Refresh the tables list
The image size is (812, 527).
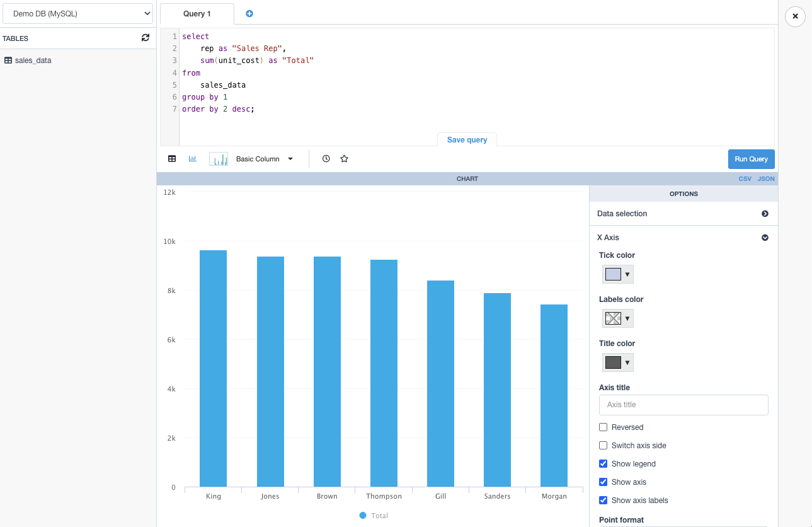click(x=146, y=38)
